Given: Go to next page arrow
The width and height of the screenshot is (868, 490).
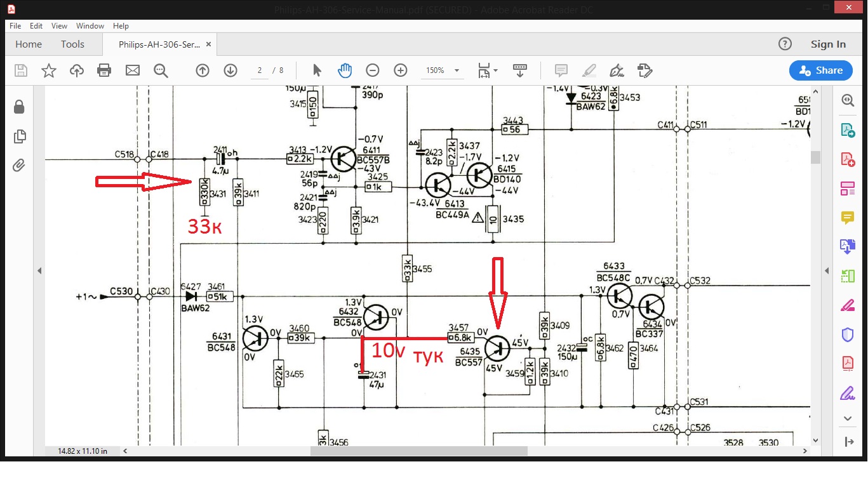Looking at the screenshot, I should pyautogui.click(x=230, y=70).
